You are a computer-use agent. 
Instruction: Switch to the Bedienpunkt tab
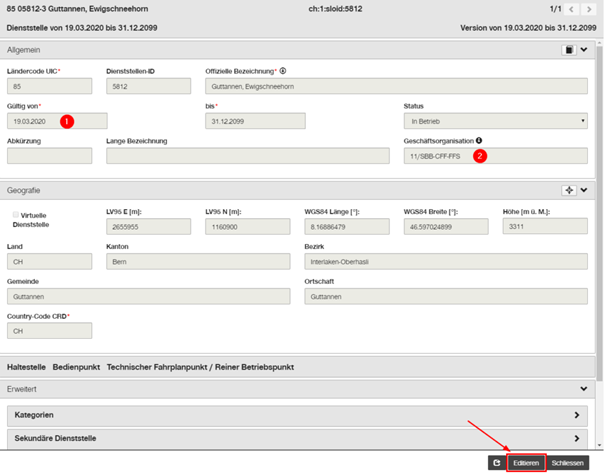coord(76,367)
